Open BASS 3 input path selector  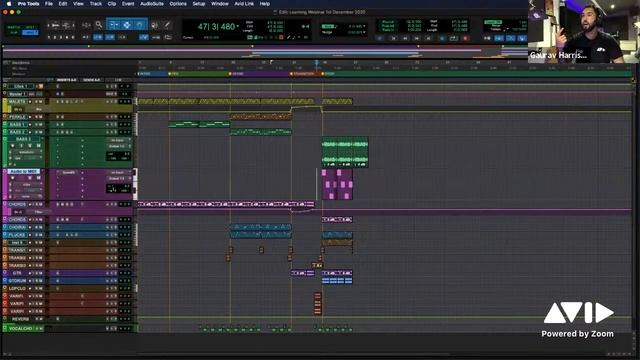point(119,140)
